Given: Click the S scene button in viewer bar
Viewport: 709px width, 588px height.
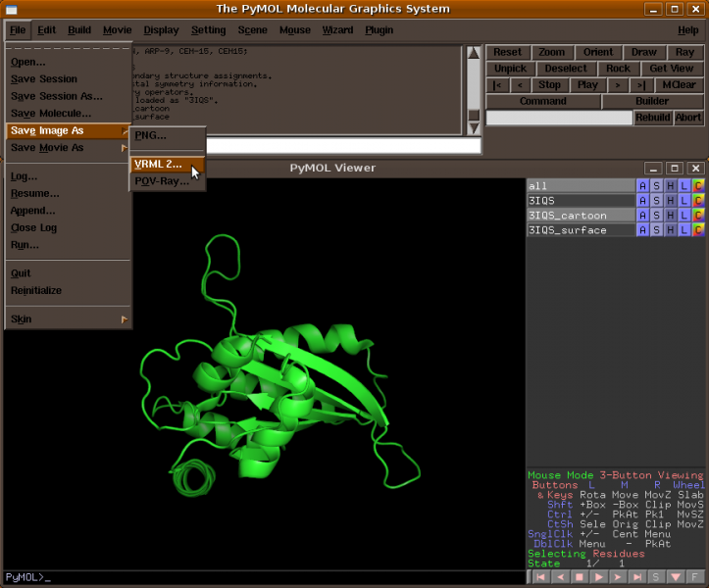Looking at the screenshot, I should click(657, 577).
